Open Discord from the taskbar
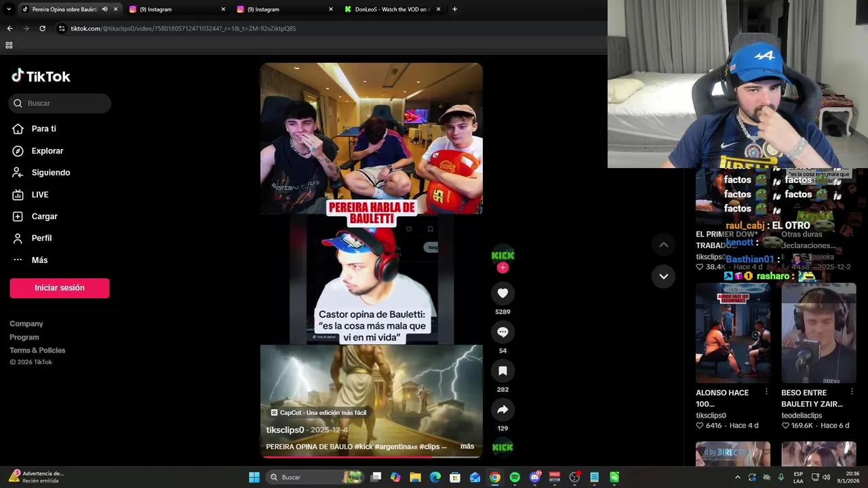The image size is (868, 488). pyautogui.click(x=535, y=477)
